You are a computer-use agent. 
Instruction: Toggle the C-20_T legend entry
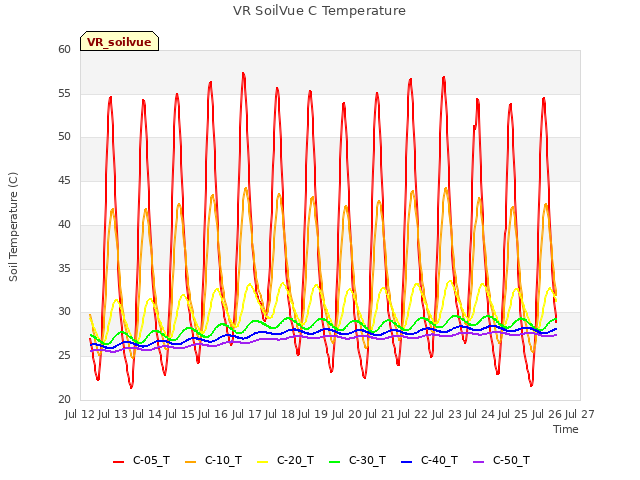pos(285,460)
